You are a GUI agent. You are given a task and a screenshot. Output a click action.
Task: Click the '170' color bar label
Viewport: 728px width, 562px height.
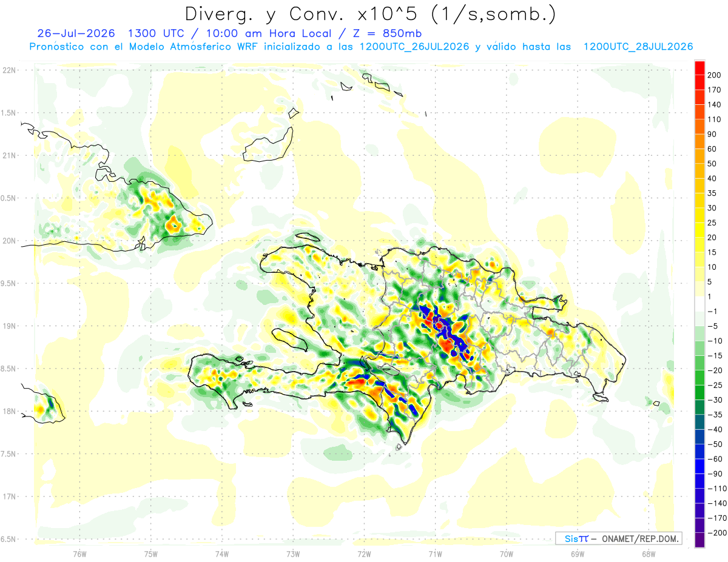point(715,90)
